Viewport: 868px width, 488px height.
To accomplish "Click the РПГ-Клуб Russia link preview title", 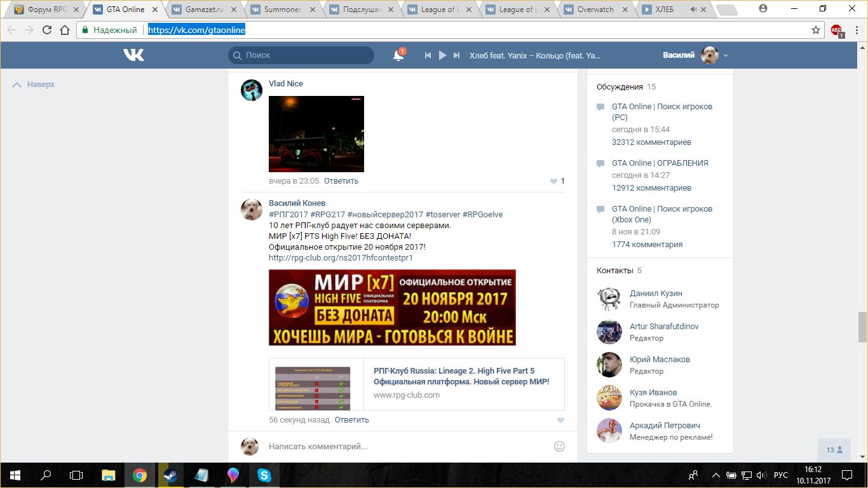I will [461, 376].
